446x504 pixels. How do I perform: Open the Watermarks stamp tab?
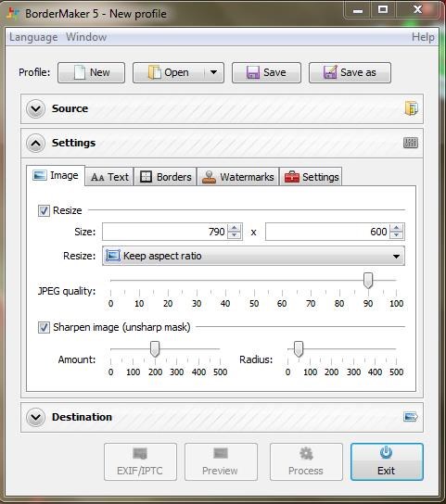(x=237, y=177)
